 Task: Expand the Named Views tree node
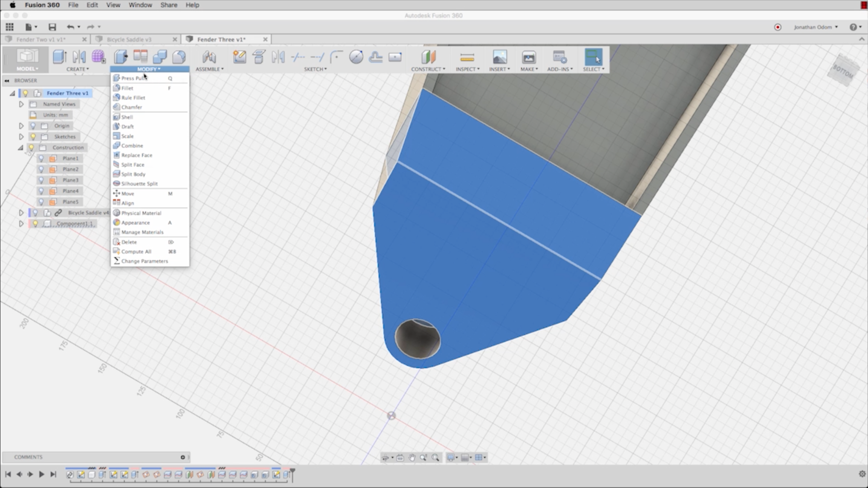(x=21, y=104)
